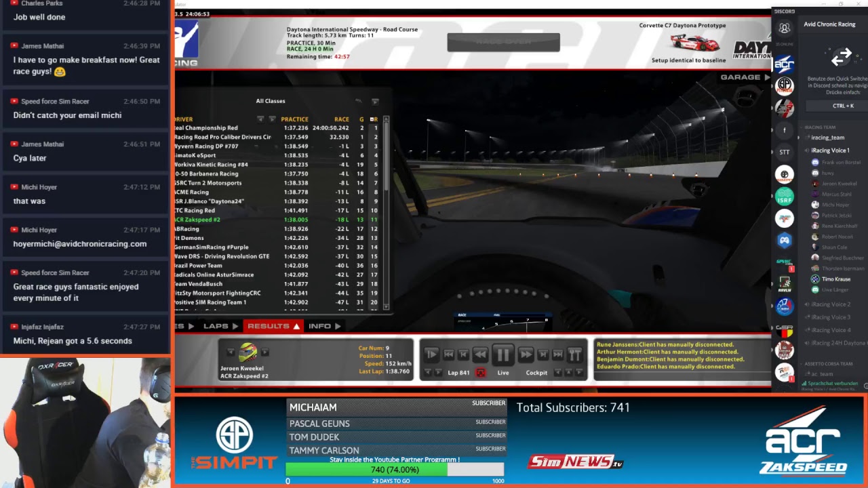
Task: Open ACR server icon in Discord
Action: pyautogui.click(x=785, y=65)
